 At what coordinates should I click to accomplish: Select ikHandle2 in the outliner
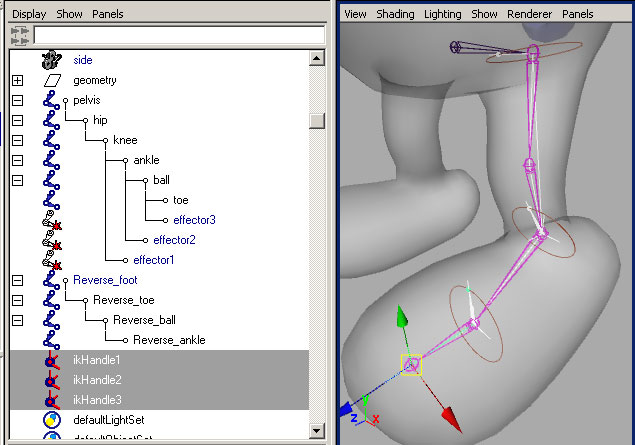96,380
